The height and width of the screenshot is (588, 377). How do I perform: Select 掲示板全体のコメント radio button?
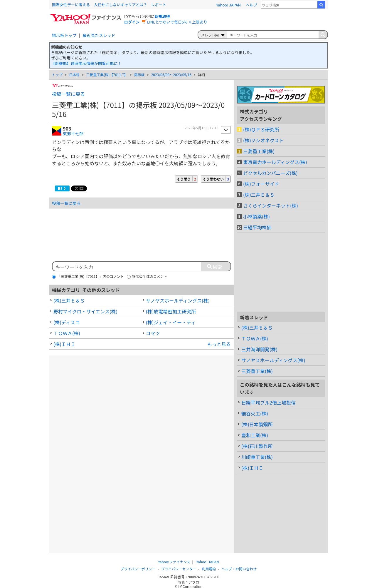(129, 277)
